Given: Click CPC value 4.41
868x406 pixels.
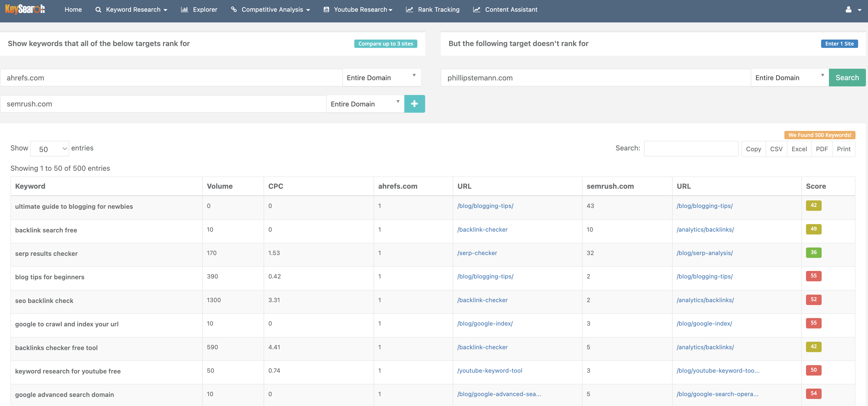Looking at the screenshot, I should pyautogui.click(x=274, y=347).
